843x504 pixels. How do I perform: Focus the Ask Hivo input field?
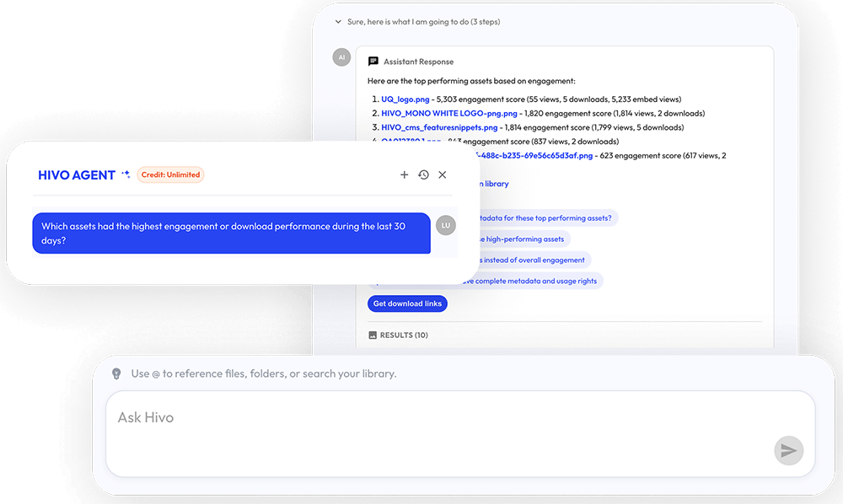[x=460, y=434]
